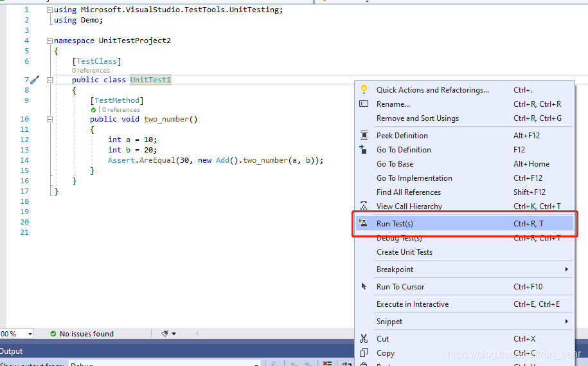Expand the Breakpoint submenu
This screenshot has height=366, width=588.
point(566,269)
